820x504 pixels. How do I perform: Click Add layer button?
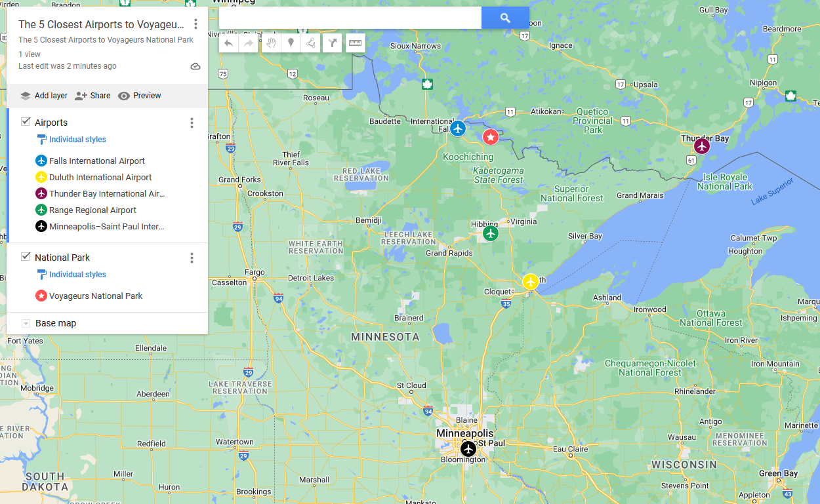[43, 96]
